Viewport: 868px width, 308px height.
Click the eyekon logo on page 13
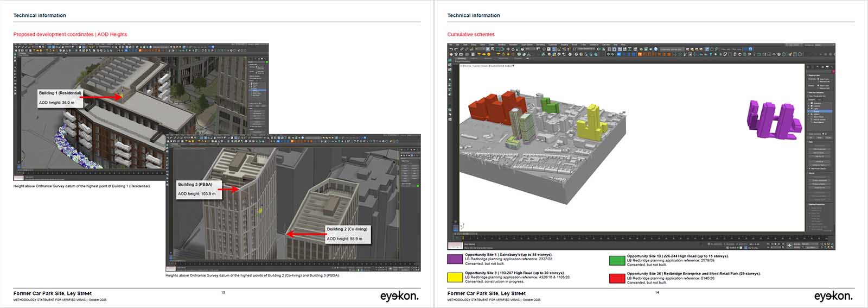click(399, 296)
